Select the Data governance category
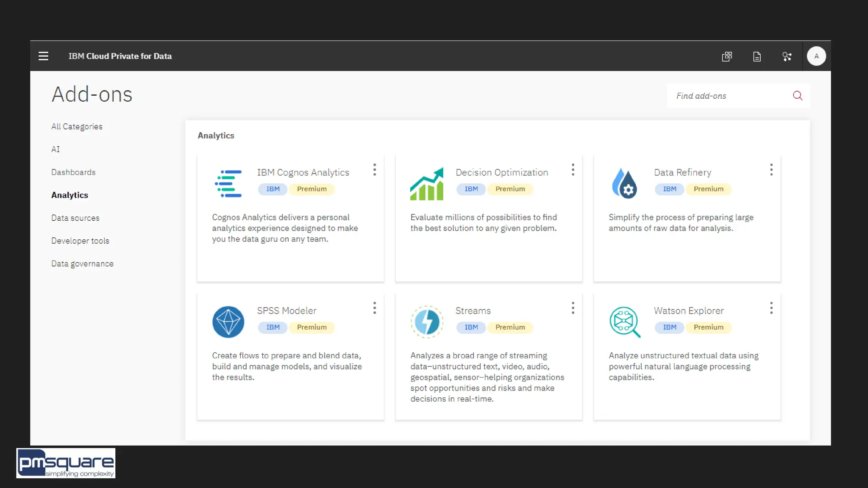 82,264
